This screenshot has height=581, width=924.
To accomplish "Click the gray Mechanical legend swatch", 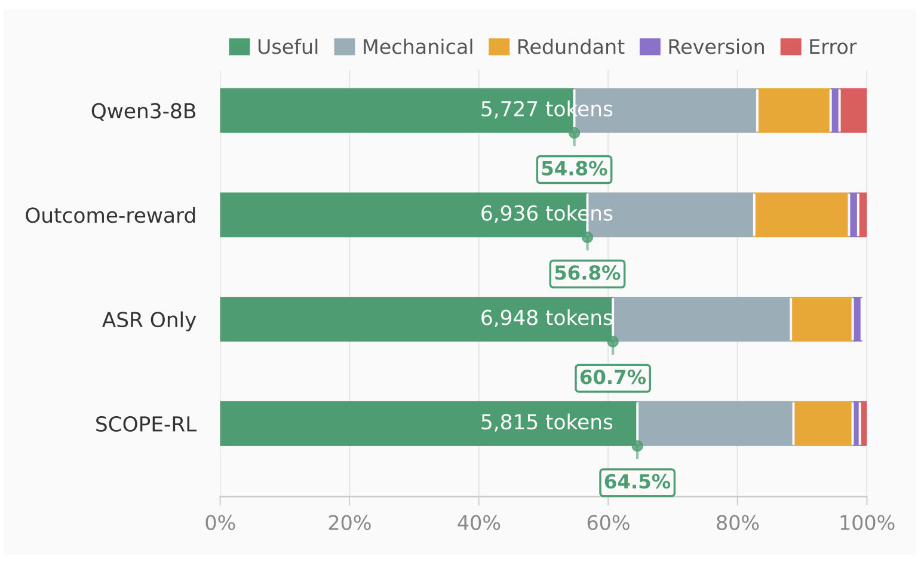I will click(345, 47).
